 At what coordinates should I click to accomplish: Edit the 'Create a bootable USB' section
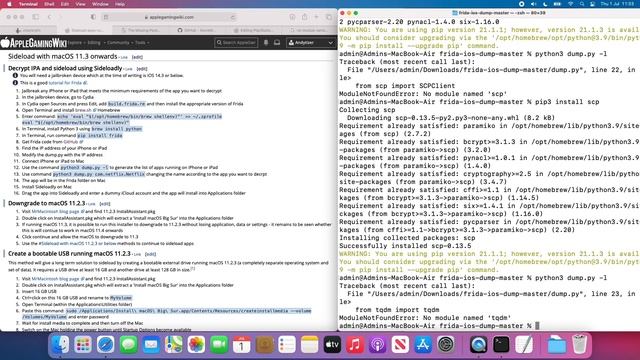coord(150,254)
